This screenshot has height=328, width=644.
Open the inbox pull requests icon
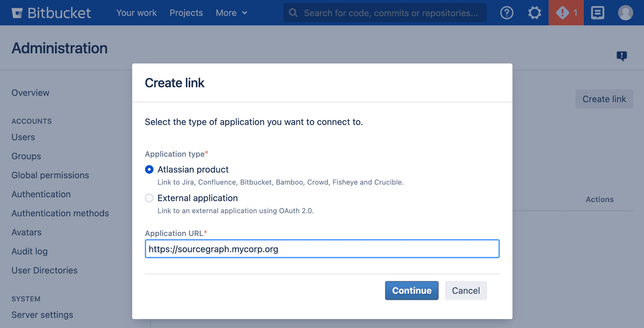(597, 13)
